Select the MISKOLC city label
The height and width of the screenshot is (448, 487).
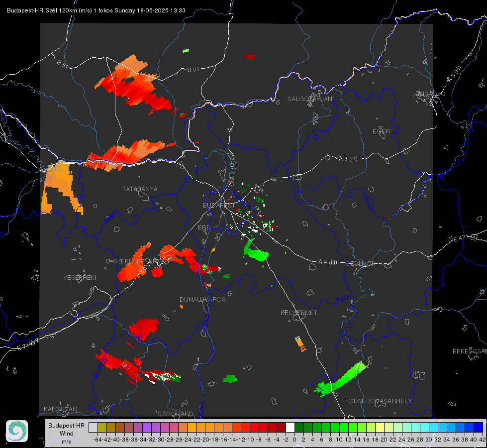click(431, 94)
